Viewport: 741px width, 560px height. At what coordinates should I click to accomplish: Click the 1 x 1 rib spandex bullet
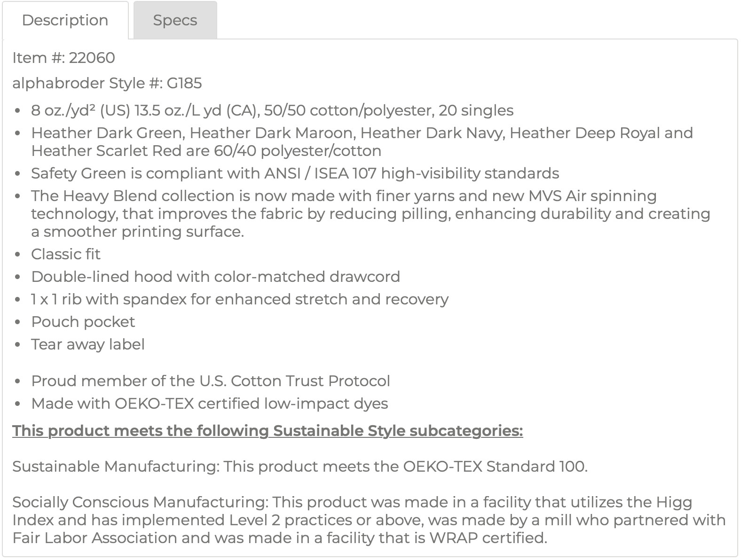click(x=239, y=299)
